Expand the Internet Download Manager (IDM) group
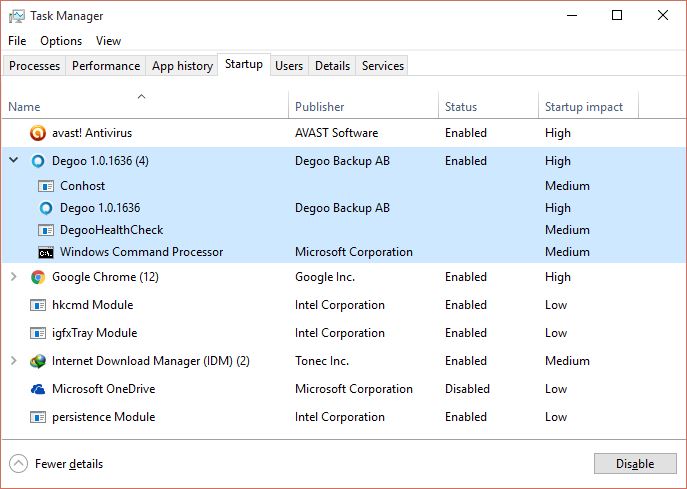This screenshot has width=687, height=489. 14,361
